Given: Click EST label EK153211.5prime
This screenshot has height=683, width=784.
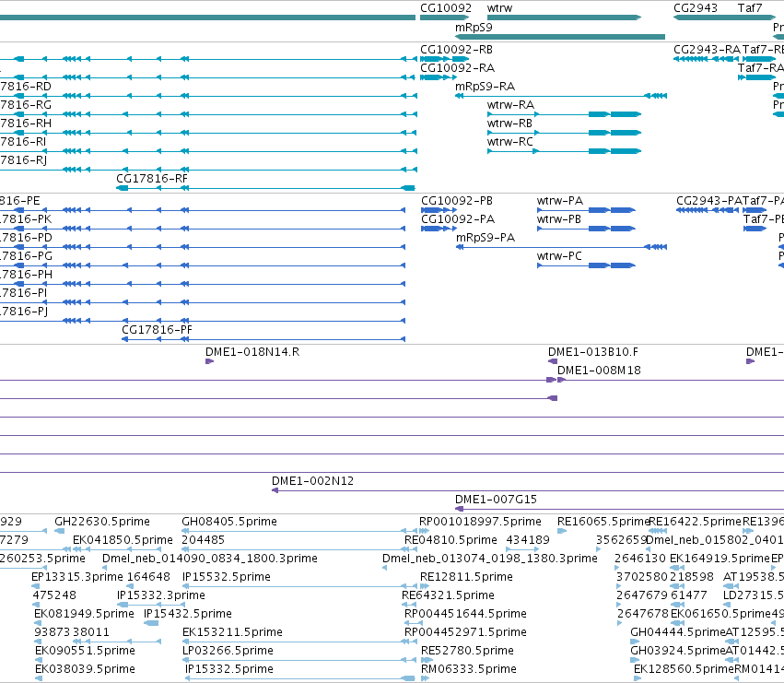Looking at the screenshot, I should click(x=232, y=632).
